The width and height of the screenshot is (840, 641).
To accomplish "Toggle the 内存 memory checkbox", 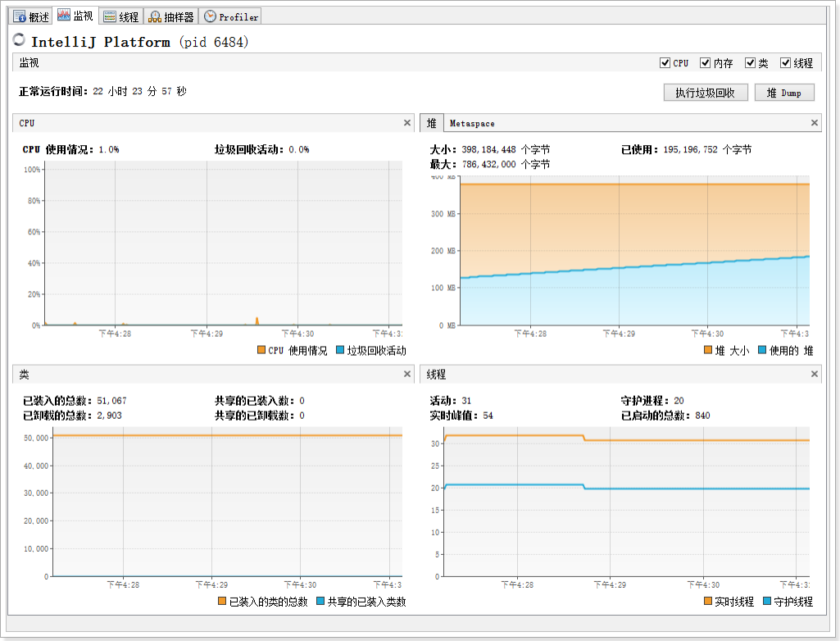I will [705, 63].
